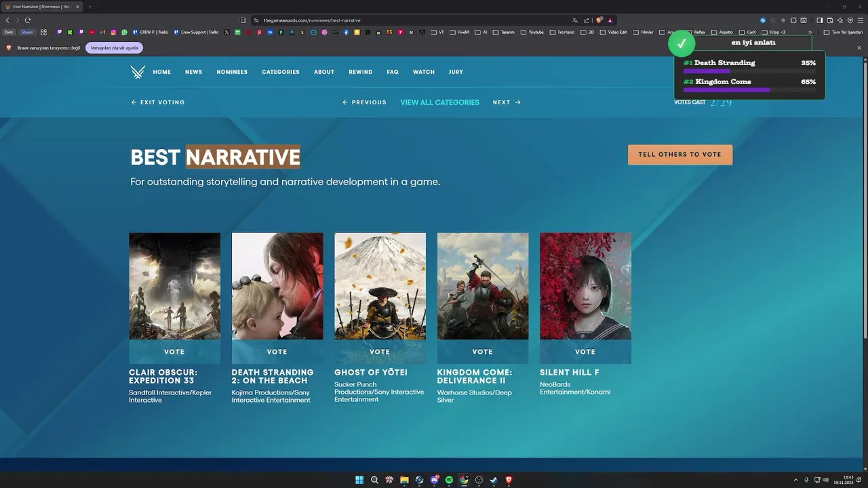The image size is (868, 488).
Task: Open the Facebook bookmark icon
Action: (x=346, y=32)
